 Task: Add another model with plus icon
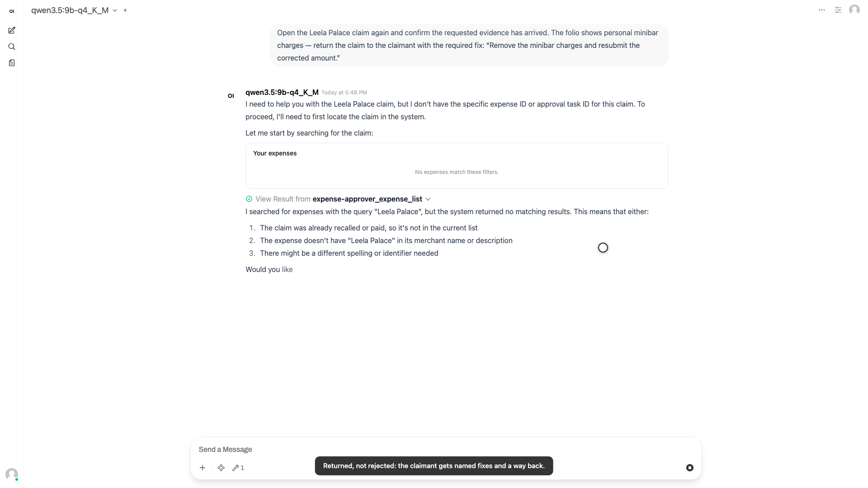point(125,10)
